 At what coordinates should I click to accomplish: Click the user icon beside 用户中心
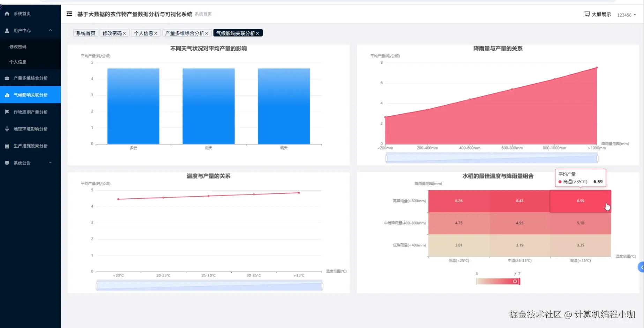pos(7,31)
